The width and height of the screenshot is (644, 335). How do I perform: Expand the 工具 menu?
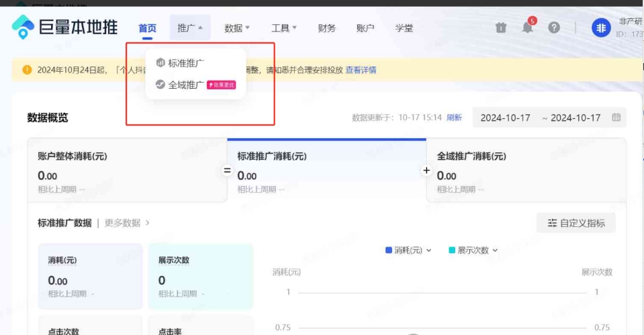pos(284,28)
